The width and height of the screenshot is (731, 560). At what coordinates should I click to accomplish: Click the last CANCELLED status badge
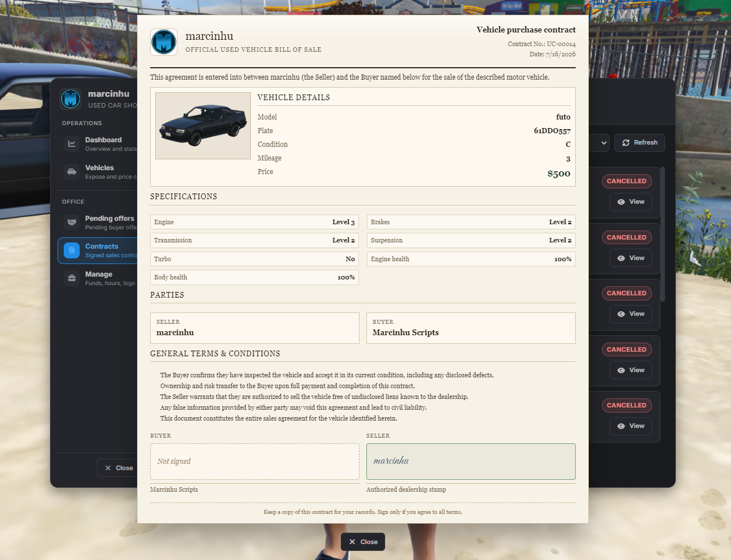point(626,405)
